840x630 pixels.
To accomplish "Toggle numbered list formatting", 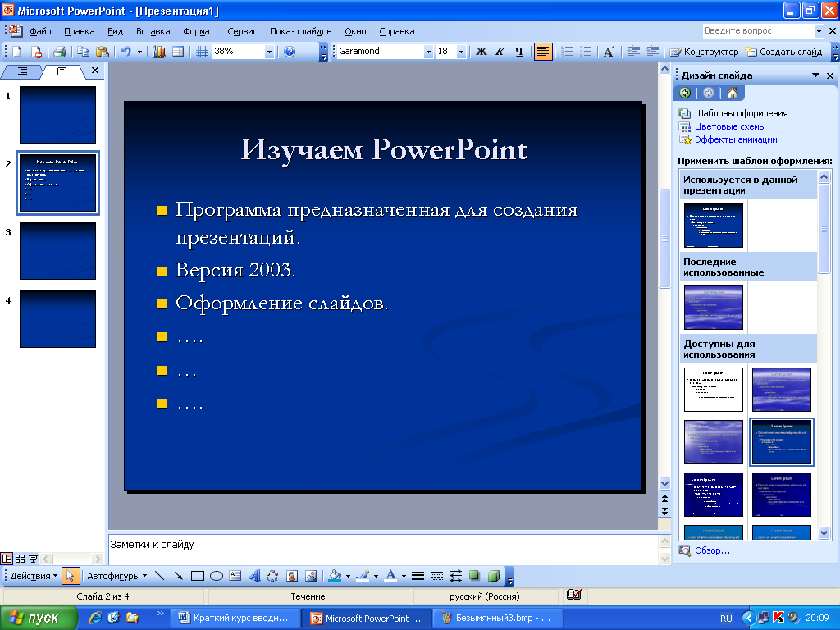I will pos(567,52).
